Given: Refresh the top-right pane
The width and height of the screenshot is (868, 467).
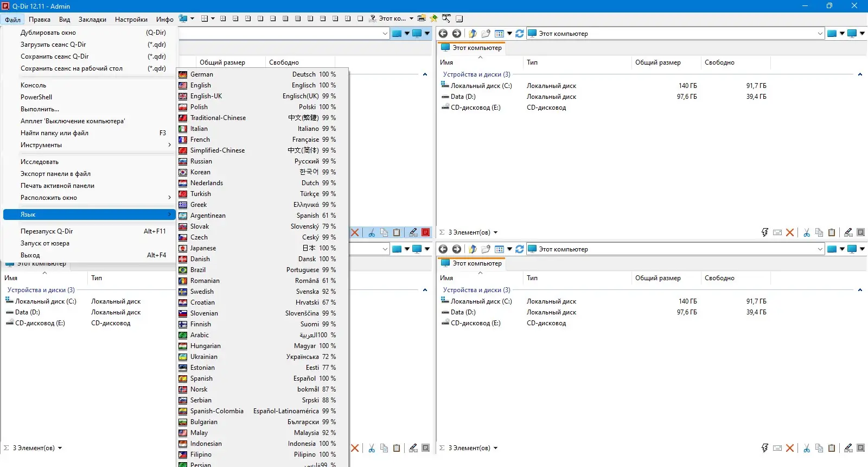Looking at the screenshot, I should (520, 34).
